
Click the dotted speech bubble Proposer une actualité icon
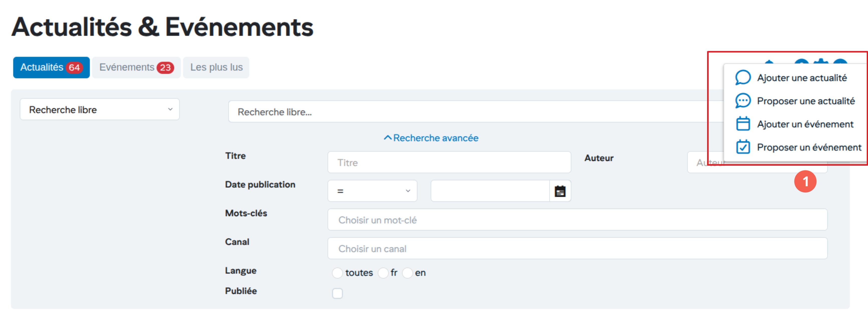(743, 101)
